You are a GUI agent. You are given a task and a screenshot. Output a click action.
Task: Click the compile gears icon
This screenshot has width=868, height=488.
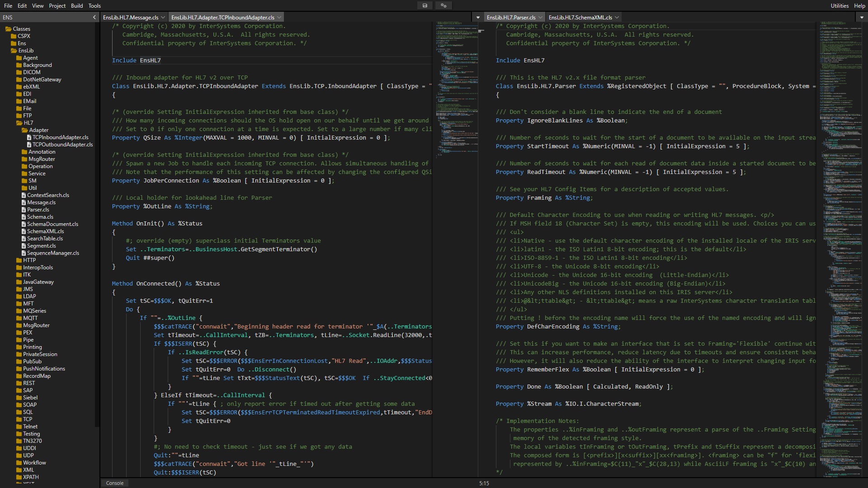[x=443, y=5]
